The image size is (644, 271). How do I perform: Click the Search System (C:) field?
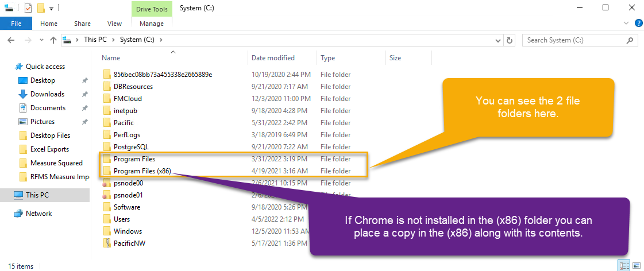[x=574, y=40]
